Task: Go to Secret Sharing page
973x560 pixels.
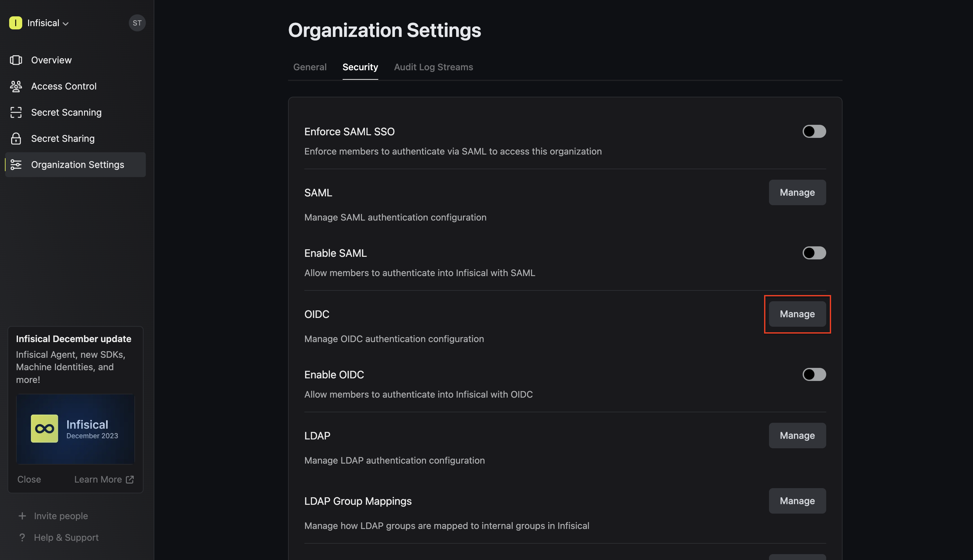Action: (76, 139)
